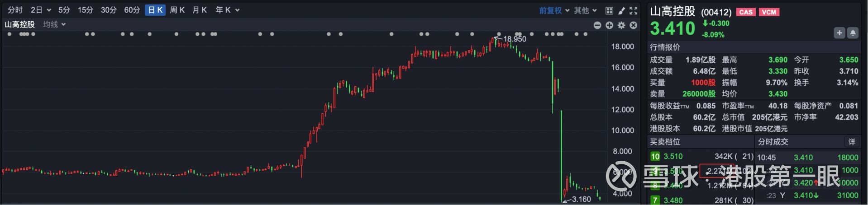Expand the 其他 dropdown

(x=585, y=10)
